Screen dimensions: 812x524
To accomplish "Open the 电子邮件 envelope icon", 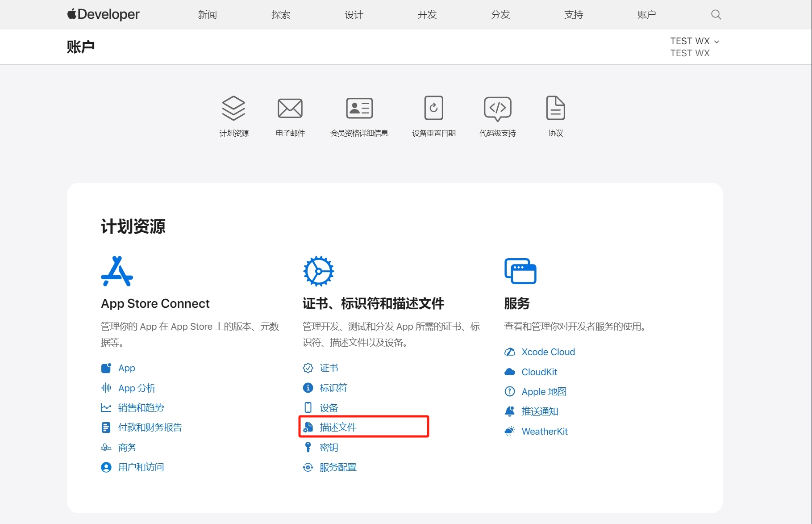I will click(290, 108).
